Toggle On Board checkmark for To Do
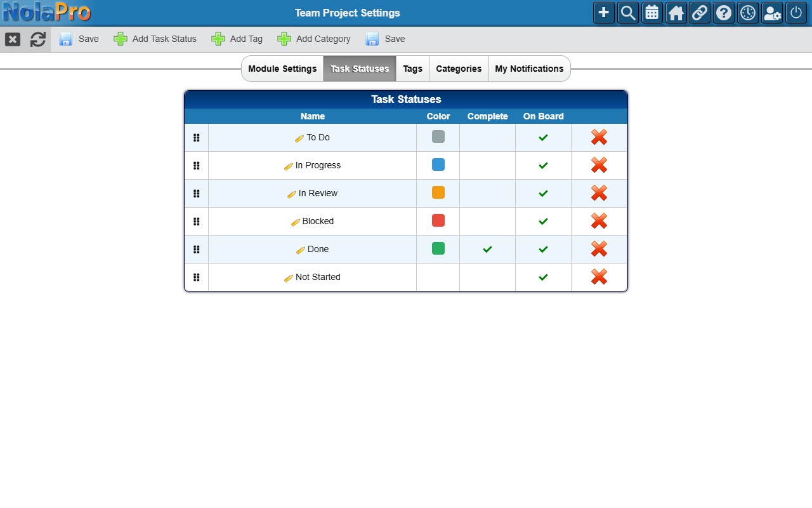The width and height of the screenshot is (812, 508). (543, 138)
